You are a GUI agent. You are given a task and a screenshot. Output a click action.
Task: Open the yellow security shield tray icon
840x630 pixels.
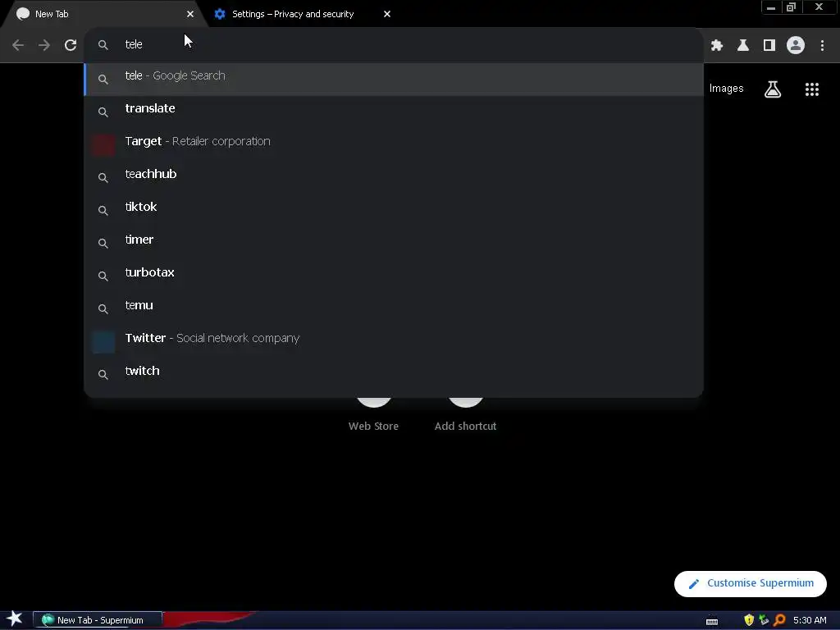[x=749, y=620]
